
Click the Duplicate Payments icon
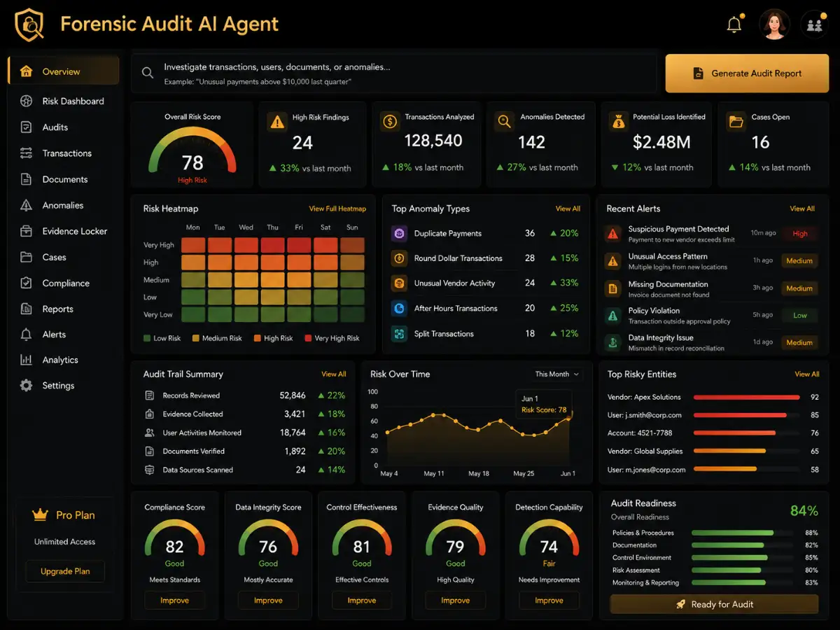(x=399, y=234)
